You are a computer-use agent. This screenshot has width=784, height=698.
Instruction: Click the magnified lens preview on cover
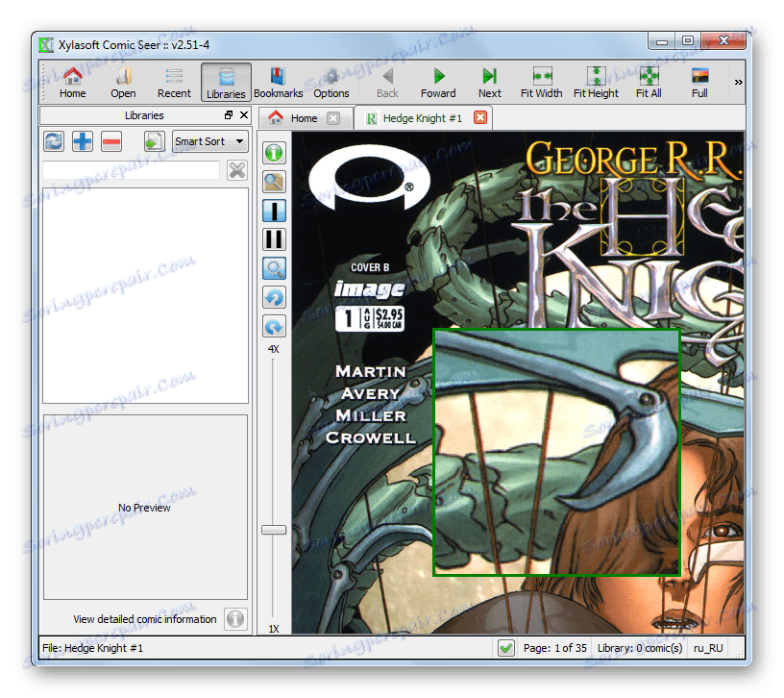[x=556, y=452]
